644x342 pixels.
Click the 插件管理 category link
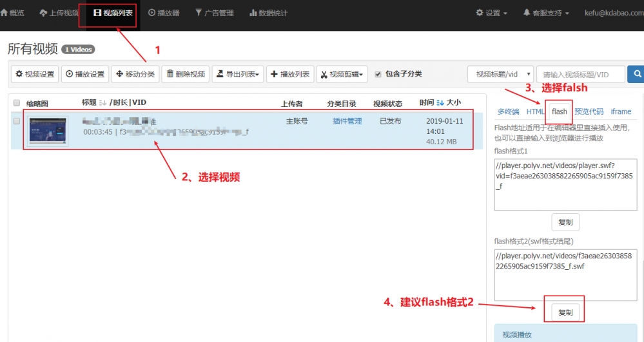[347, 121]
